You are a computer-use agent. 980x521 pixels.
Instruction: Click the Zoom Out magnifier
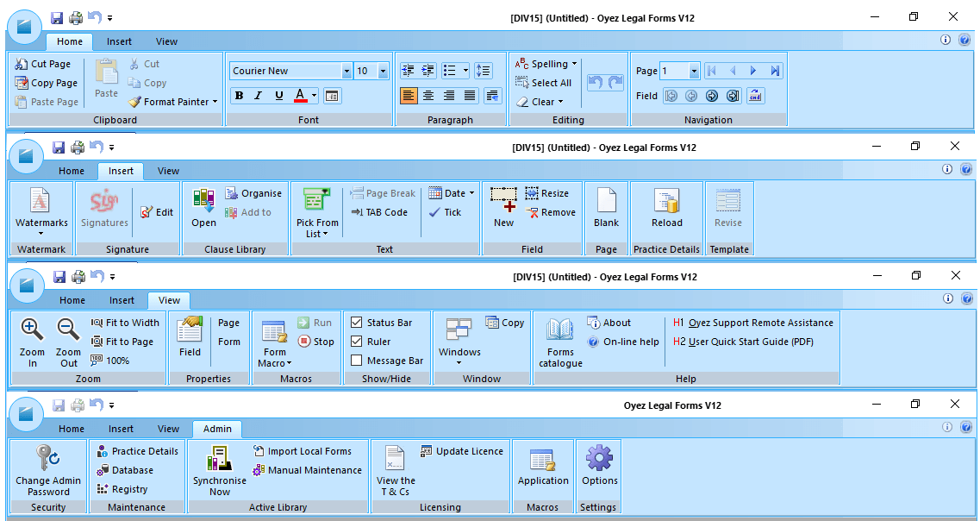tap(69, 329)
